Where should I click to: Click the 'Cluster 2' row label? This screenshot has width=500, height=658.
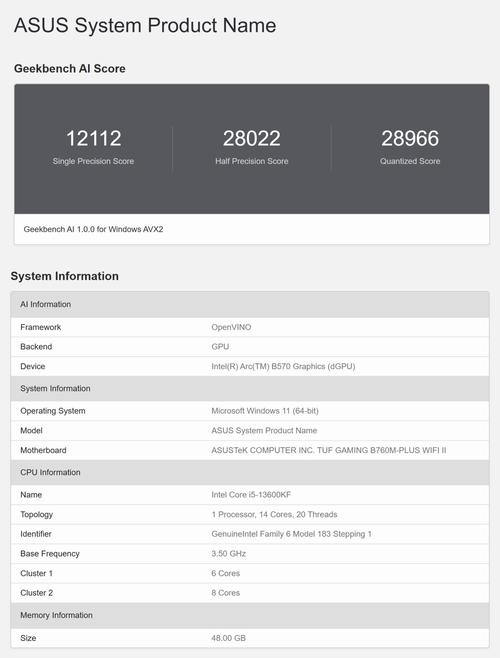[37, 593]
